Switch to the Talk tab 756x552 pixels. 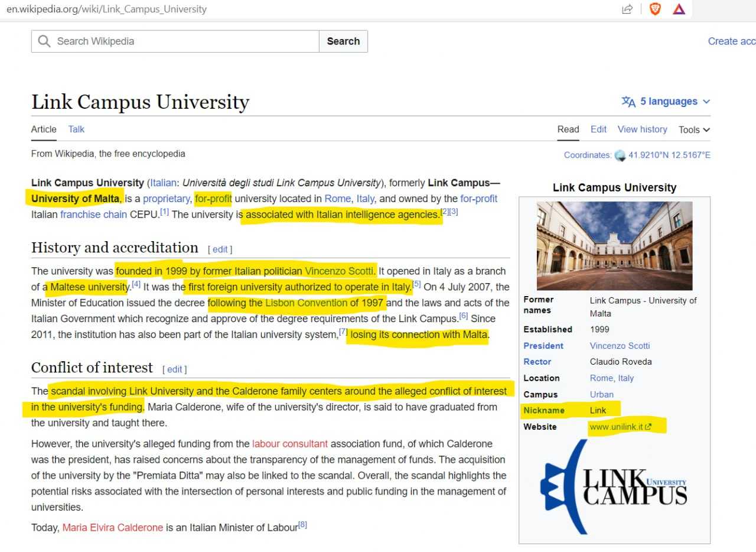point(76,129)
